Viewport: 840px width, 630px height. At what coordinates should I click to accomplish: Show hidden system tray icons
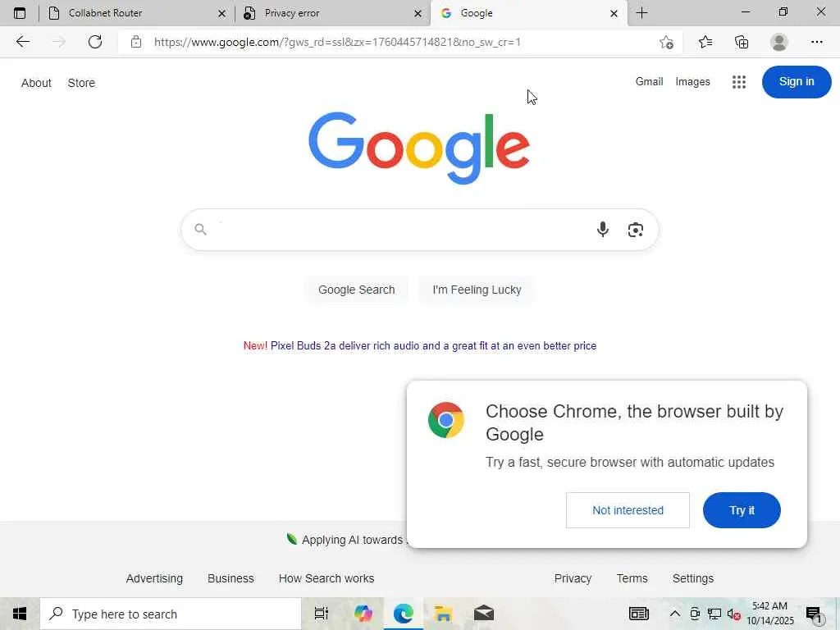tap(675, 614)
